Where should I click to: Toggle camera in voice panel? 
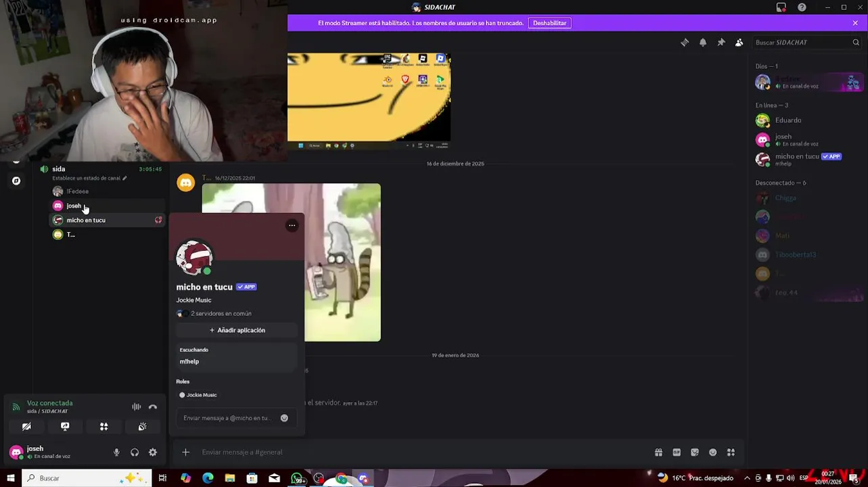pos(26,427)
